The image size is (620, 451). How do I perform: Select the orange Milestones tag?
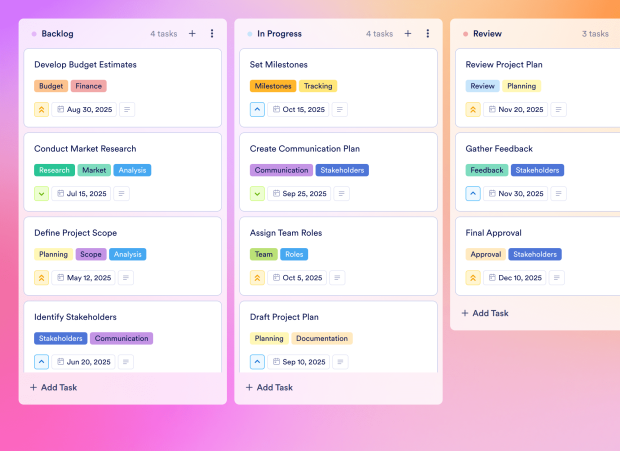tap(273, 86)
